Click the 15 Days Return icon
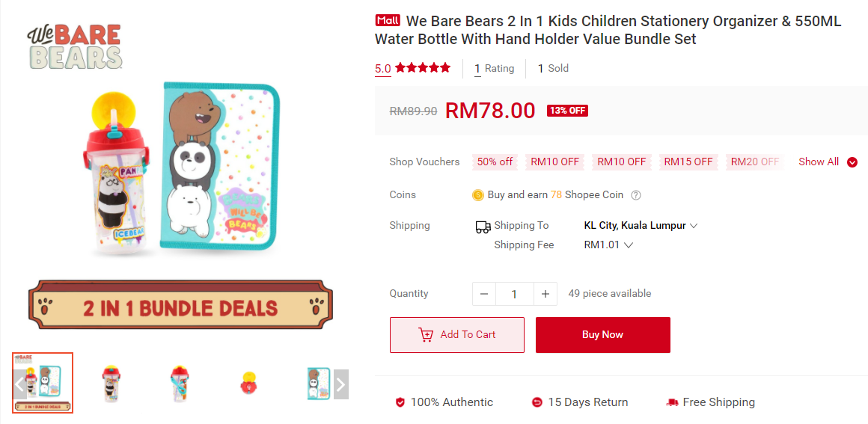The height and width of the screenshot is (424, 868). (x=537, y=402)
